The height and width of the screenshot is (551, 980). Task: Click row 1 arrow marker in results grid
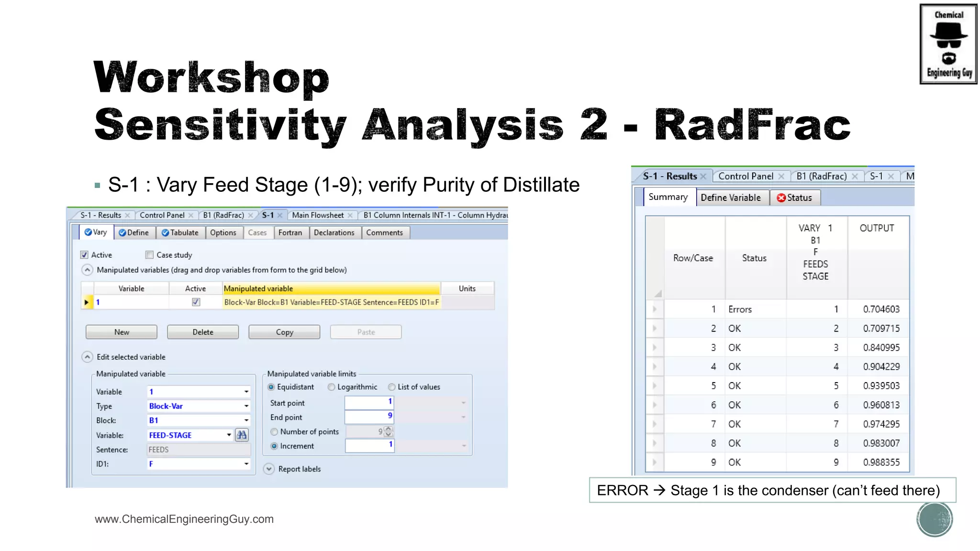(x=655, y=309)
